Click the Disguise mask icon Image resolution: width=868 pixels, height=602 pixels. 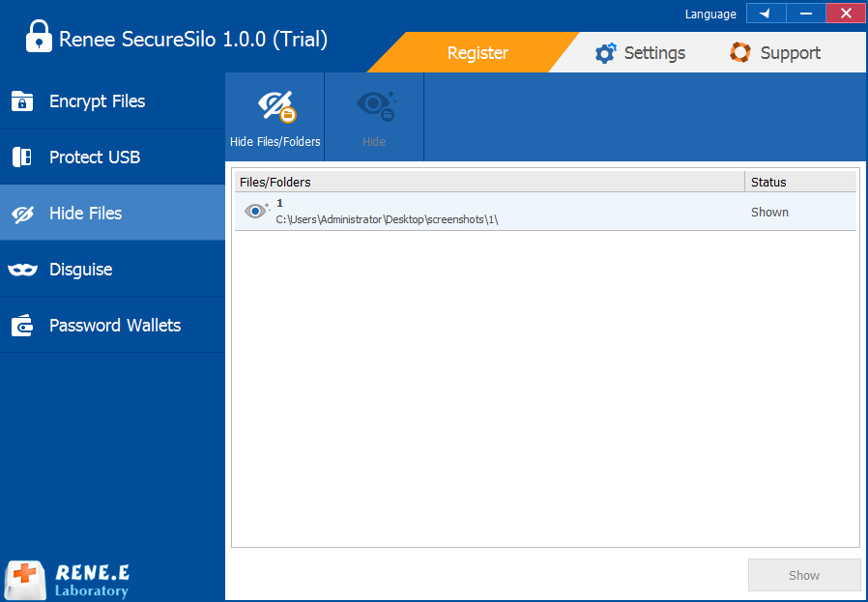[22, 270]
